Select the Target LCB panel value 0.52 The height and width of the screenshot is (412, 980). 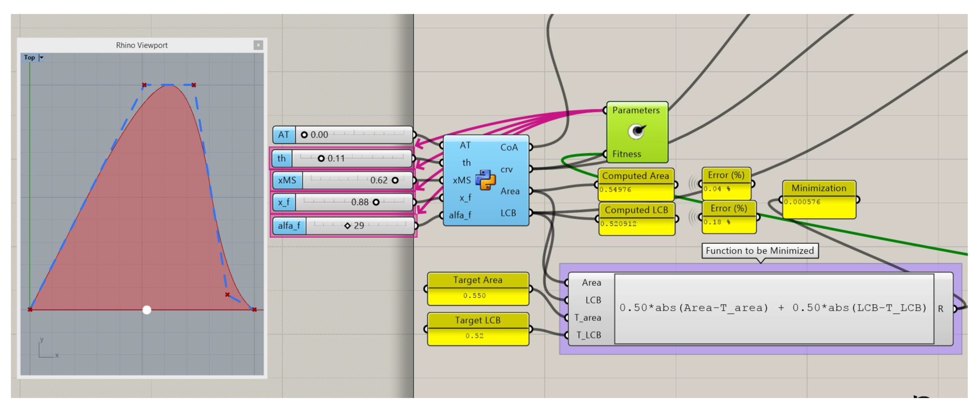point(474,336)
